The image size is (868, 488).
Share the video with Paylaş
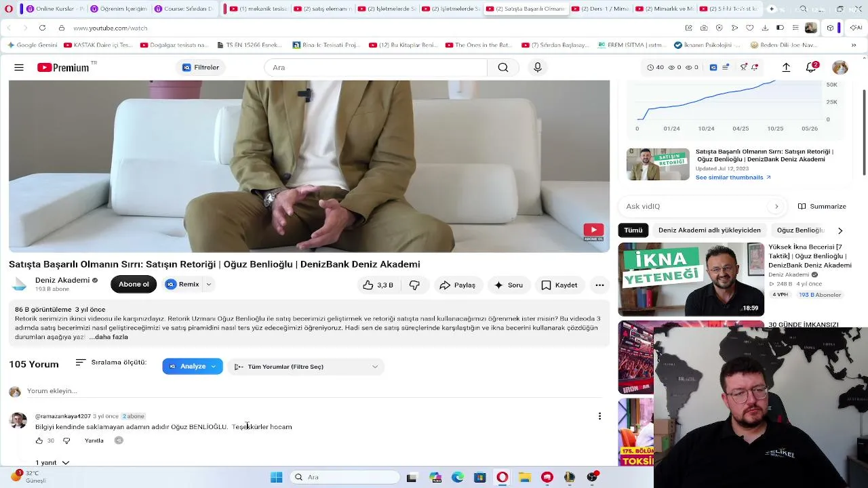(x=457, y=285)
